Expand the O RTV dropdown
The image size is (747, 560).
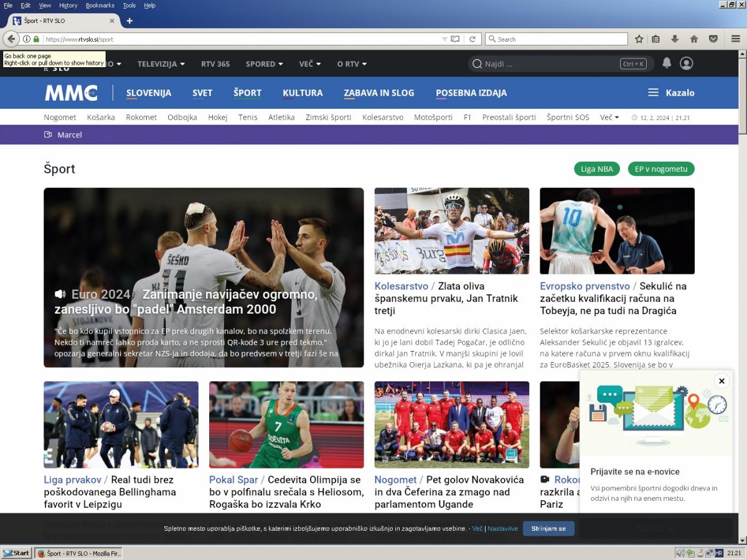tap(352, 63)
